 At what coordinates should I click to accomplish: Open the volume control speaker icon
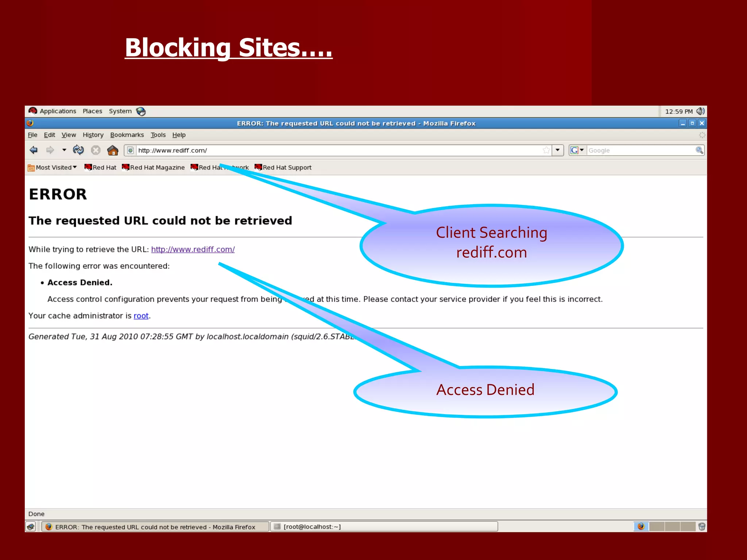[700, 111]
